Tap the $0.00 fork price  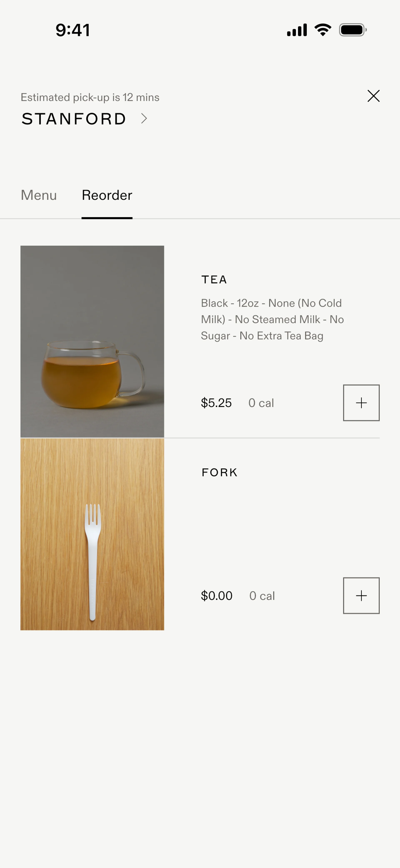[216, 596]
